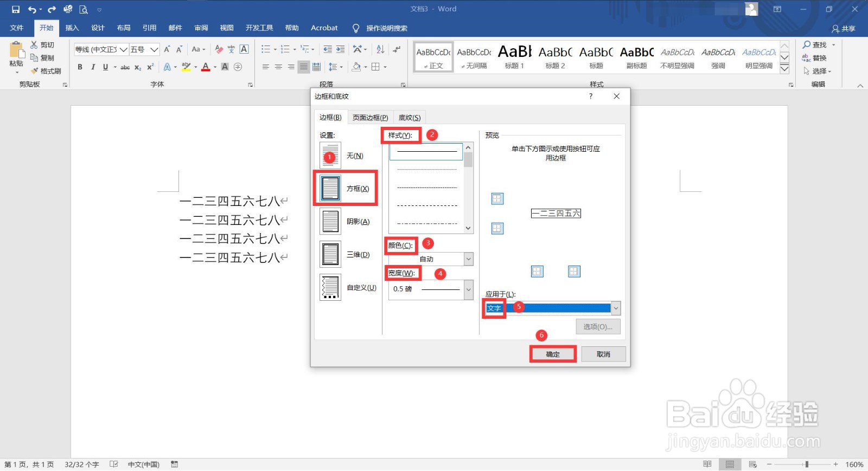The height and width of the screenshot is (471, 868).
Task: Open the font size 五号 dropdown
Action: pyautogui.click(x=154, y=49)
